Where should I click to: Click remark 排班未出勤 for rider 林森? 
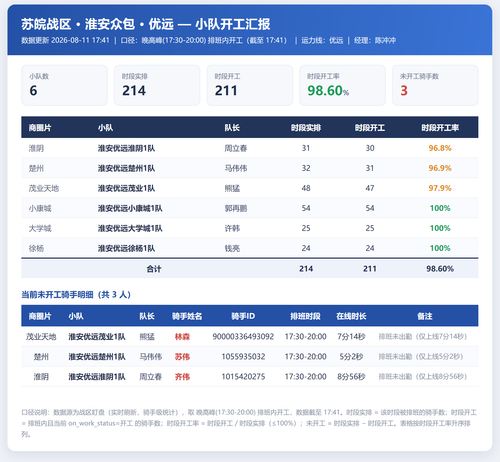(x=423, y=337)
